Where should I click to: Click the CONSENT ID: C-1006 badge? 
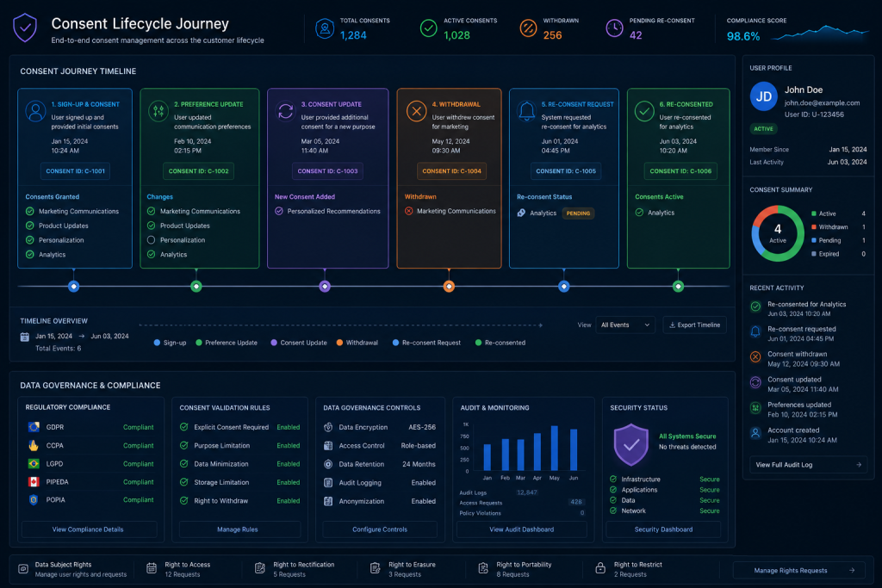pyautogui.click(x=680, y=171)
